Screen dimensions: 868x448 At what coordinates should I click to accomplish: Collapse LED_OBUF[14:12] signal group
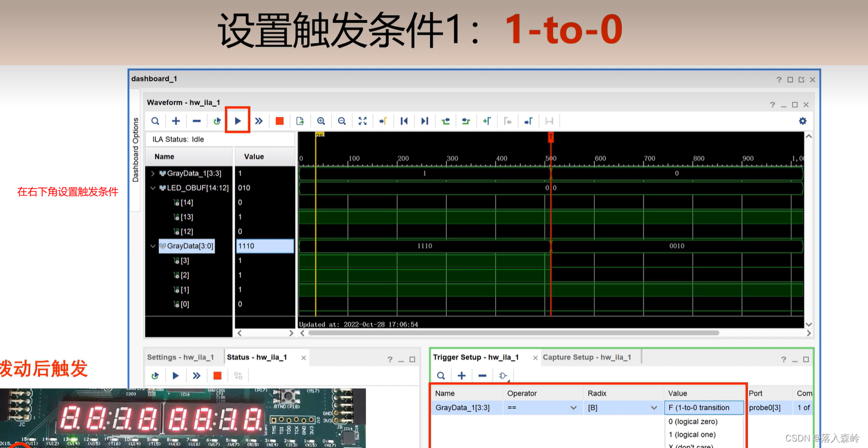153,188
